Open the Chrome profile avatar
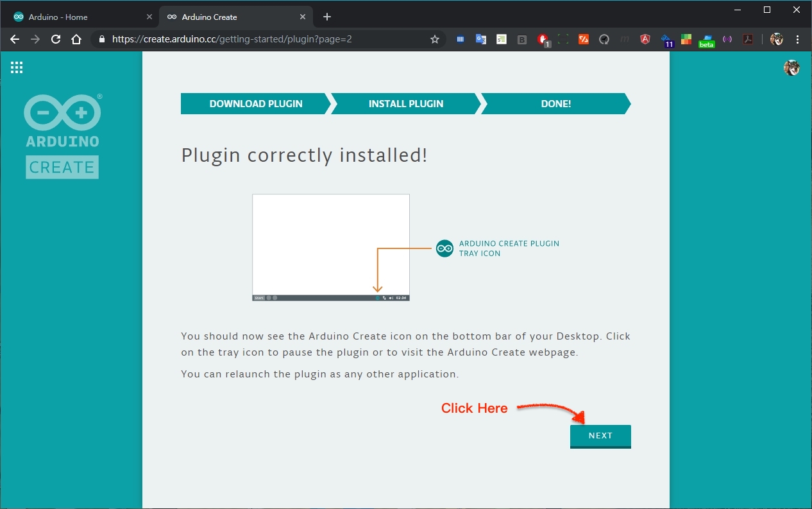812x509 pixels. (777, 39)
